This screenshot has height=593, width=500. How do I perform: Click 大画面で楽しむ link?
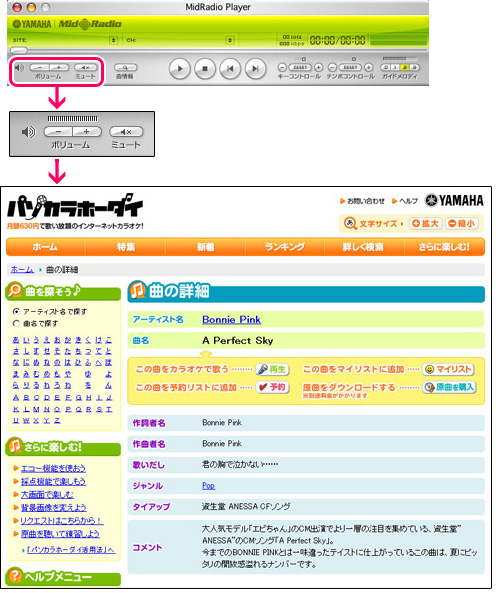coord(47,494)
